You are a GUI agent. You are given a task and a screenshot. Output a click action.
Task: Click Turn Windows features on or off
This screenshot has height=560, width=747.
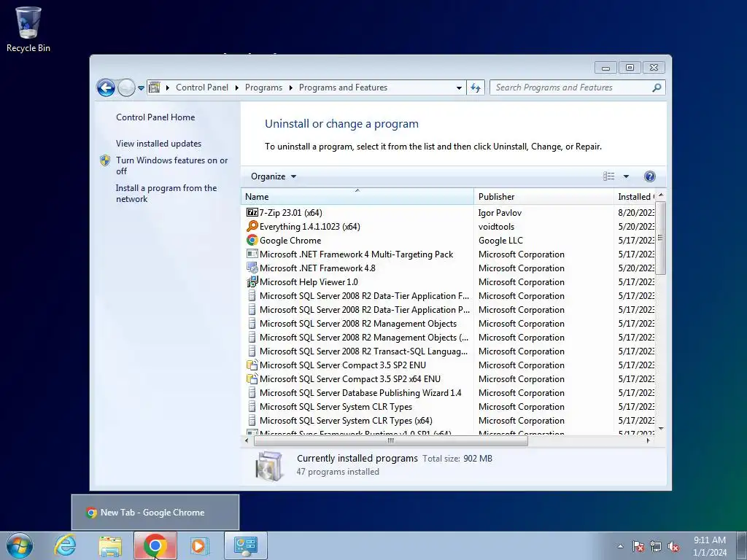click(x=171, y=166)
